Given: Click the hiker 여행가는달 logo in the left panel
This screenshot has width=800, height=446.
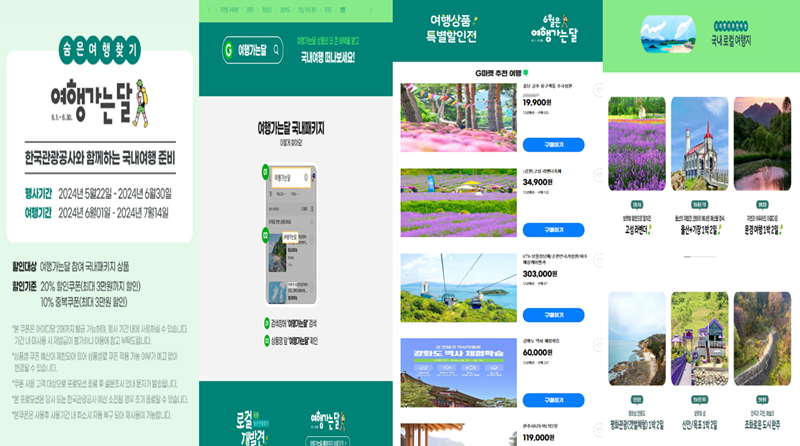Looking at the screenshot, I should click(x=99, y=103).
